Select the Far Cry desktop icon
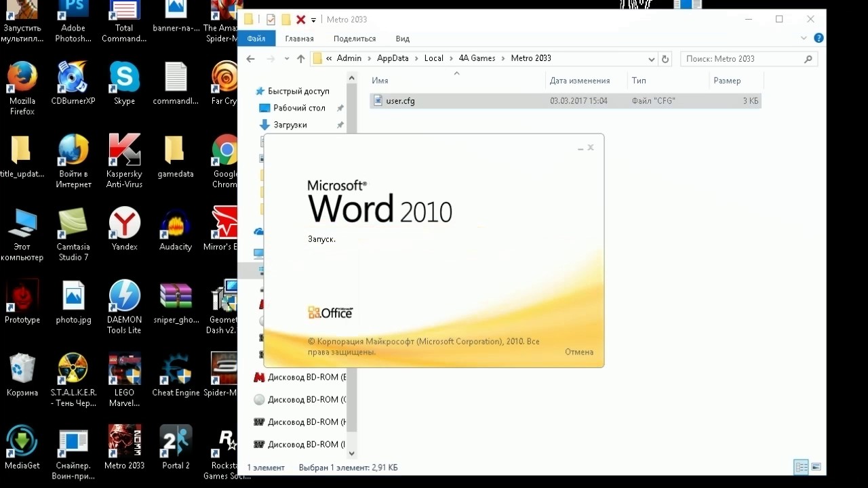 click(x=224, y=83)
